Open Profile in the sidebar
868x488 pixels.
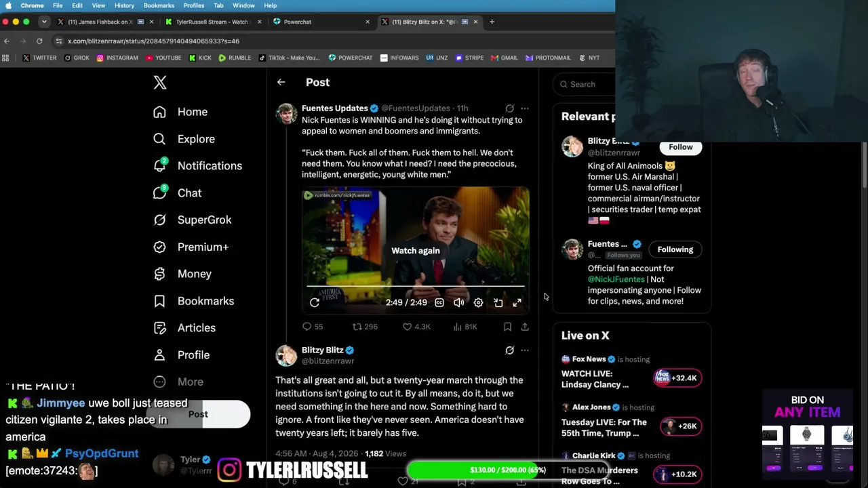pos(181,354)
